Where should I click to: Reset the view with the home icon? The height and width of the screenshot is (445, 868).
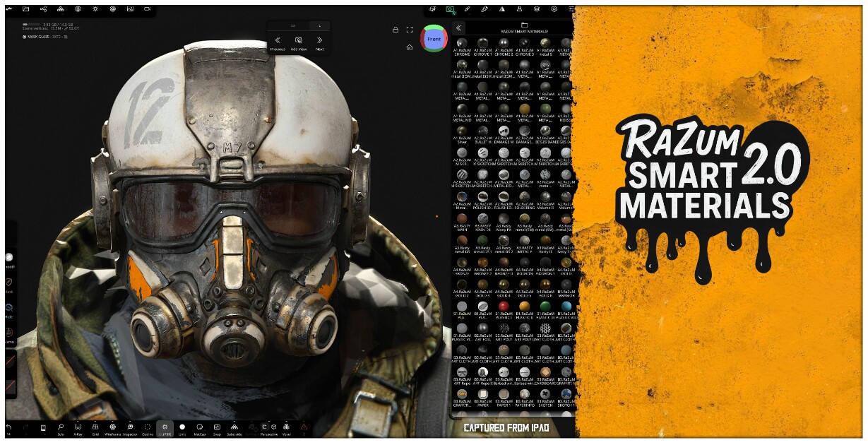410,47
